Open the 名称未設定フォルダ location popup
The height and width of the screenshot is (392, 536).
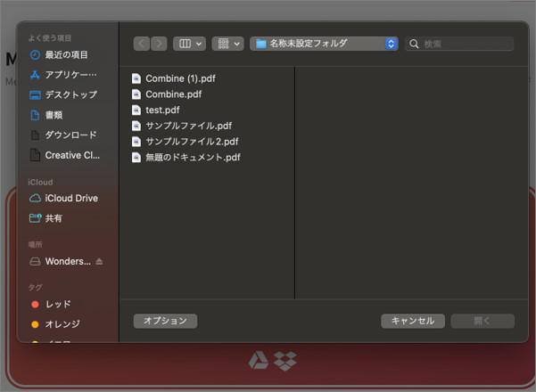pos(324,44)
